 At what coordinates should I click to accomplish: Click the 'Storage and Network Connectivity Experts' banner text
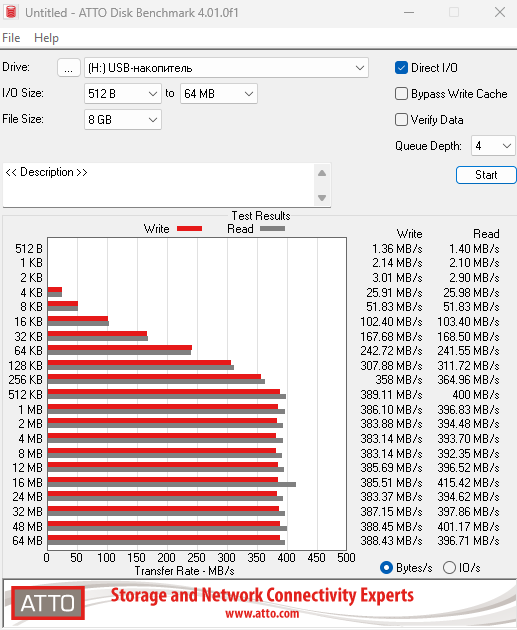tap(262, 595)
